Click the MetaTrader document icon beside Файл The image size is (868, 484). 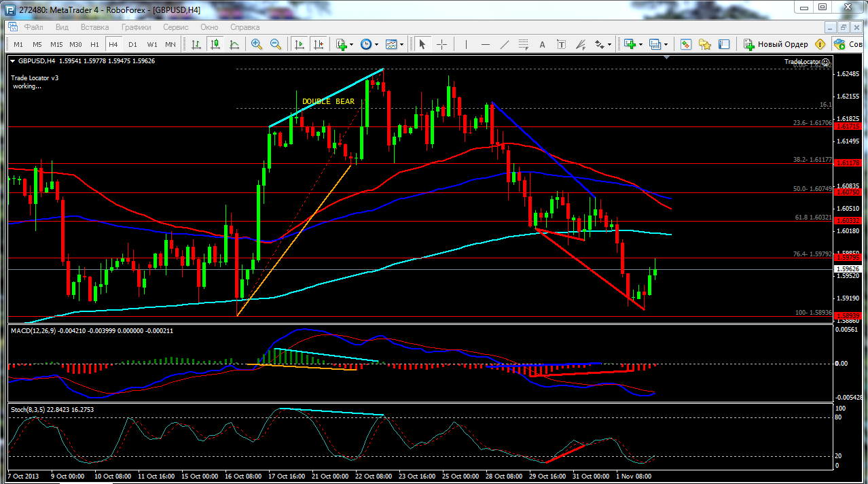tap(13, 27)
